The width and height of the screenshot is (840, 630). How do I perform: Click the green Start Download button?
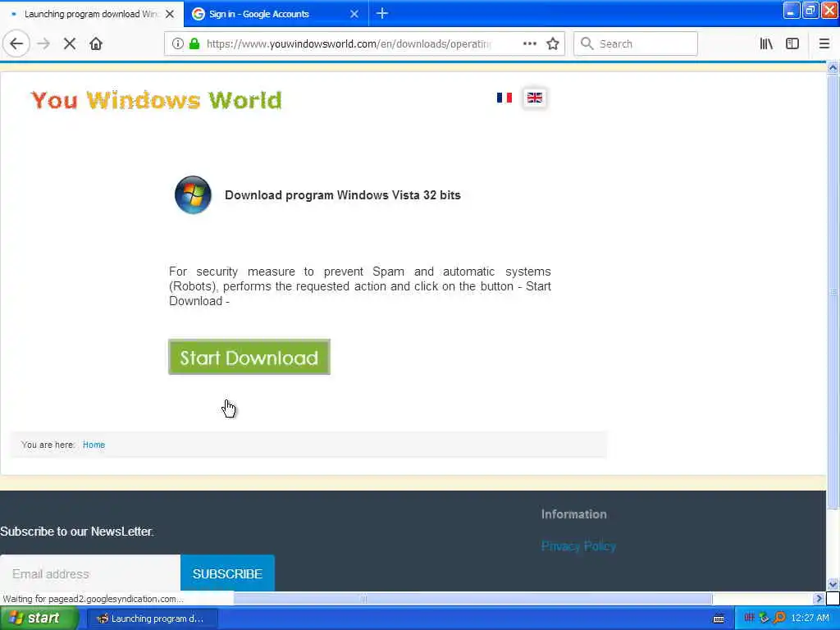click(x=249, y=357)
